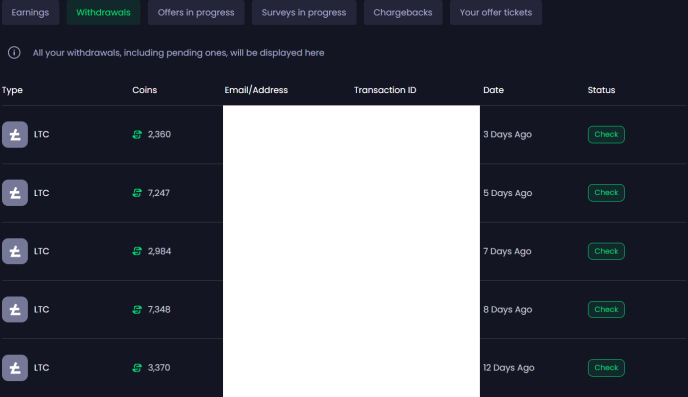688x397 pixels.
Task: Select the 7,348 coins amount
Action: click(x=159, y=309)
